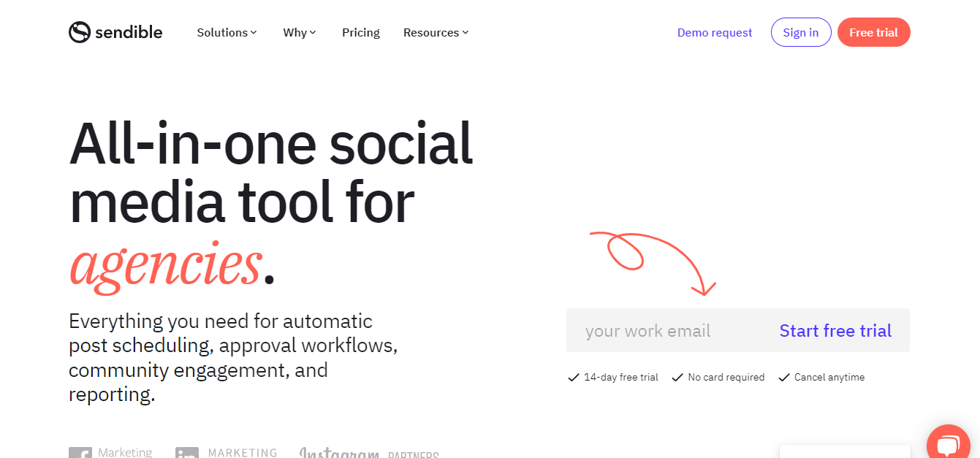
Task: Click the Facebook Marketing partner badge
Action: click(110, 453)
